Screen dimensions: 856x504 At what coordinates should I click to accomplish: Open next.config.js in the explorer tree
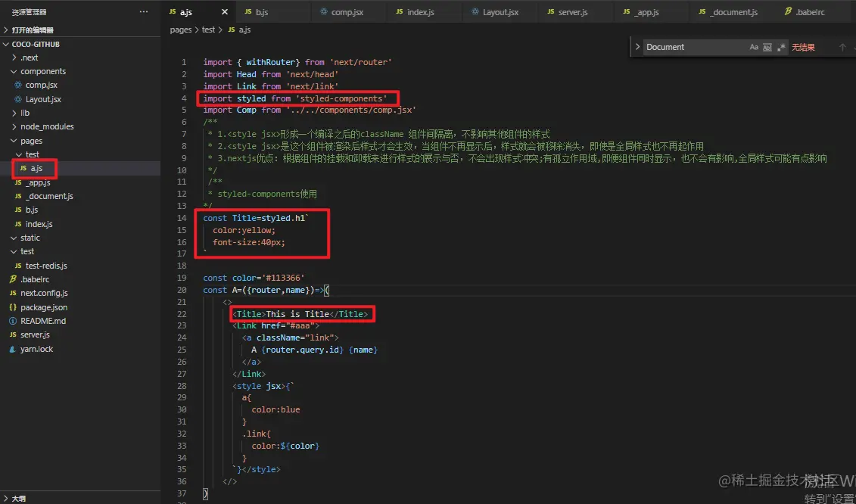point(81,293)
